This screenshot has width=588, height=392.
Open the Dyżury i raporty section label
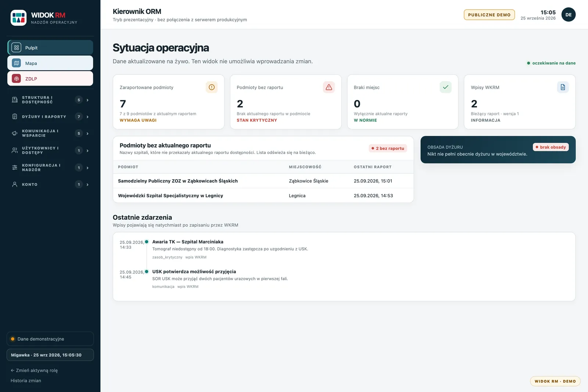coord(44,117)
